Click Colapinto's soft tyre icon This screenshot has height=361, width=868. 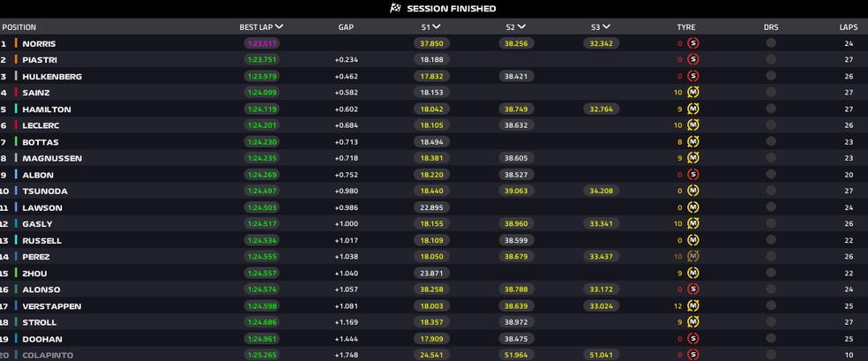point(693,354)
